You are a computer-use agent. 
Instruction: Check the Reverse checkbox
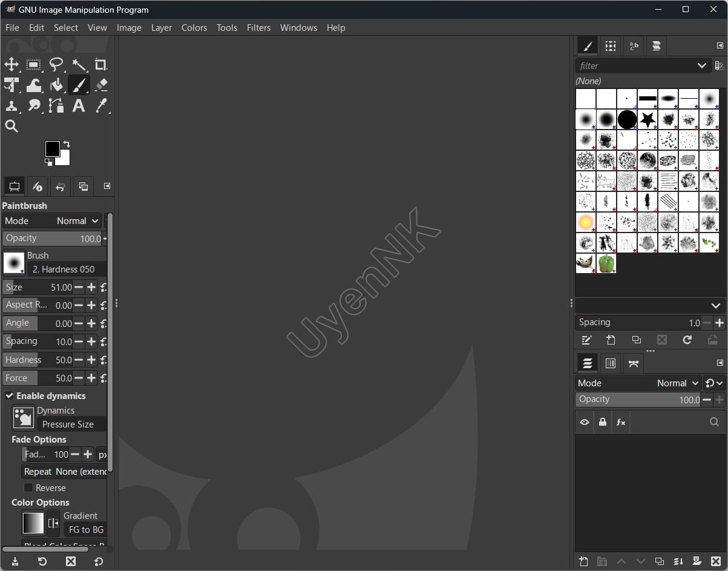[28, 487]
